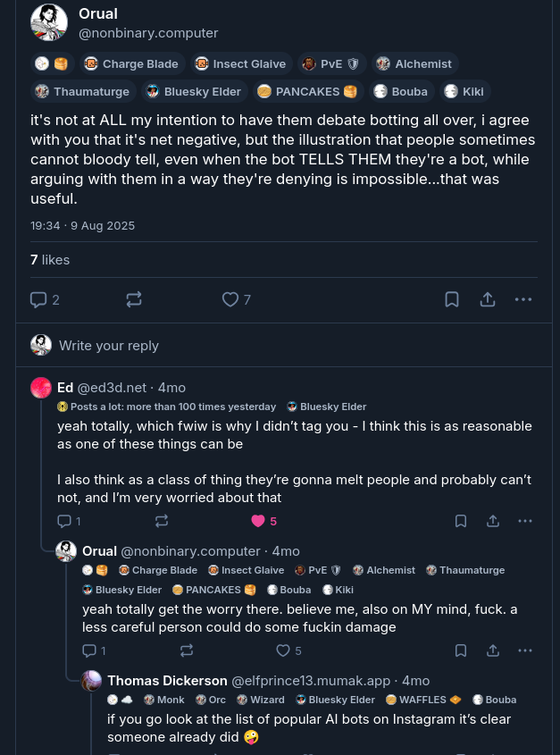Click the reply icon on Orual's nested reply
Viewport: 560px width, 755px height.
(88, 650)
